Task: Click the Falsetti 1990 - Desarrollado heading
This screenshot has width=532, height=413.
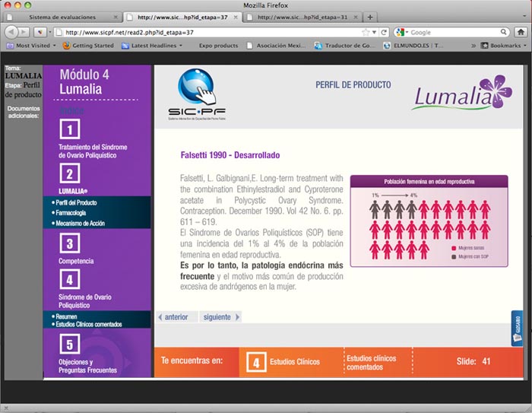Action: point(230,155)
